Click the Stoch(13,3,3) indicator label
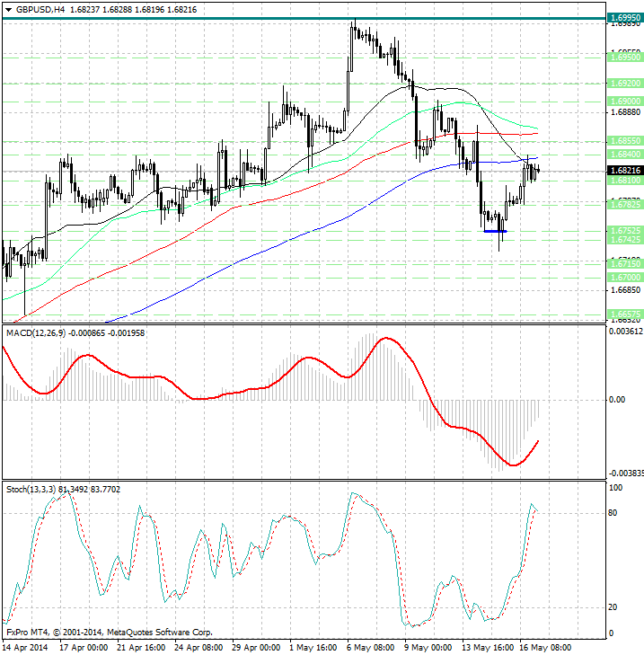This screenshot has width=644, height=655. 31,489
